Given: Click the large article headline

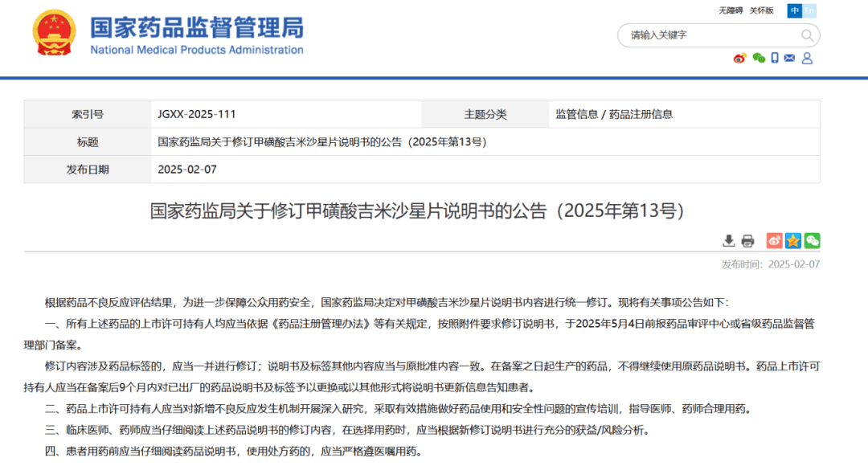Looking at the screenshot, I should [x=418, y=211].
